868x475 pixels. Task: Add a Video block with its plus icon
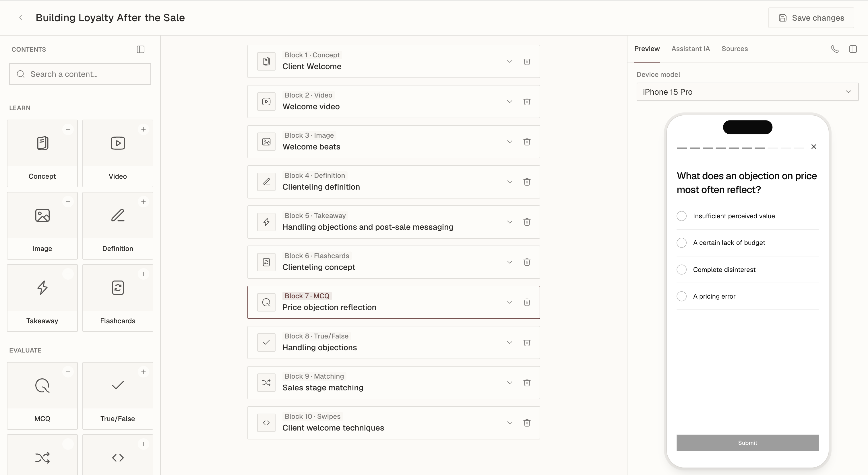click(x=143, y=129)
